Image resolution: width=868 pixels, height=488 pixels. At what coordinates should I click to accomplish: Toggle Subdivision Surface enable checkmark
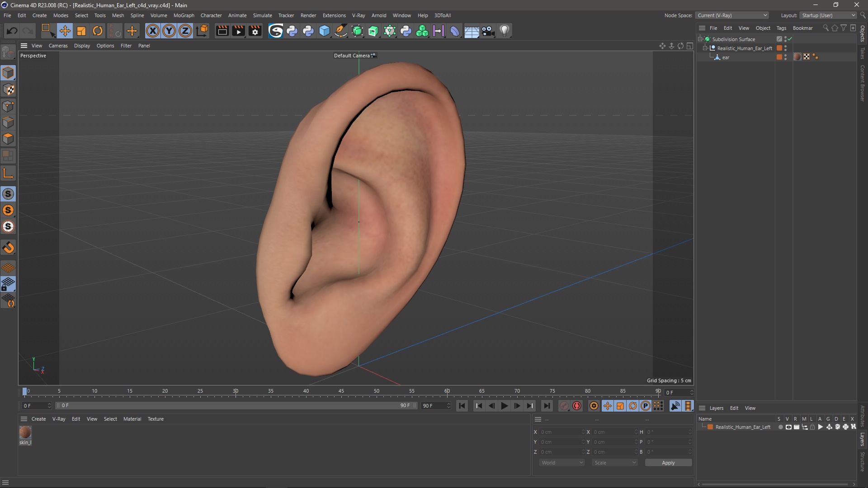pyautogui.click(x=790, y=39)
